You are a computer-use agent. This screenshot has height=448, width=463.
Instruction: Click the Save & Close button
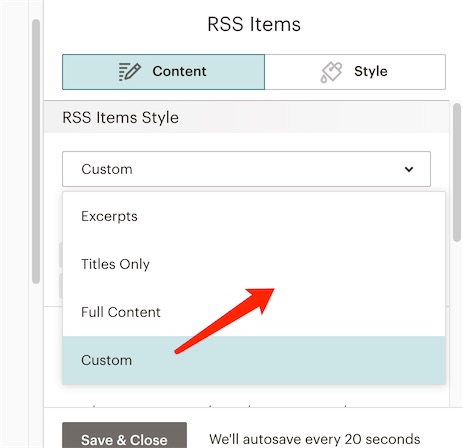[124, 436]
